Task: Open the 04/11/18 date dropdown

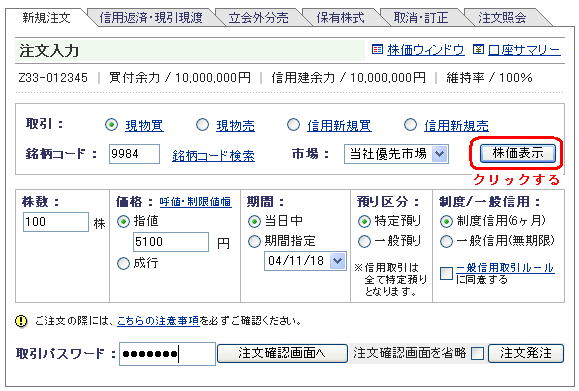Action: pos(305,261)
